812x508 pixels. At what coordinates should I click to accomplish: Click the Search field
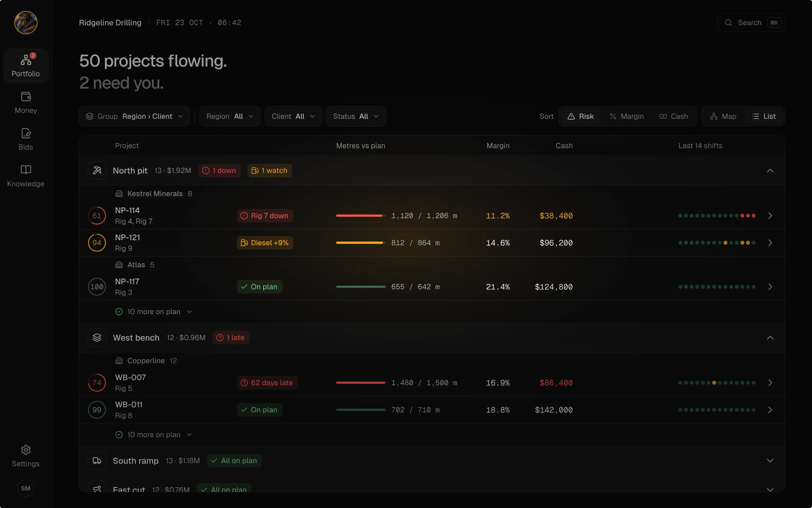click(751, 23)
